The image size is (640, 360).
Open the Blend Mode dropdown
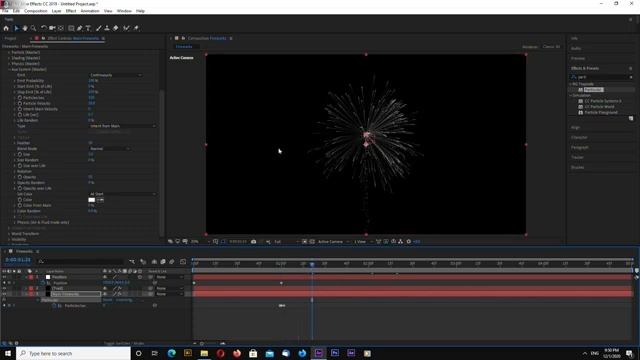tap(109, 149)
